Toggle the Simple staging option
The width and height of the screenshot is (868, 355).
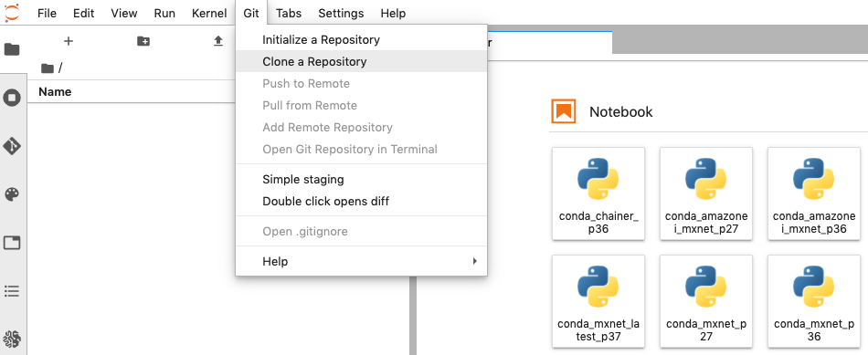362,179
